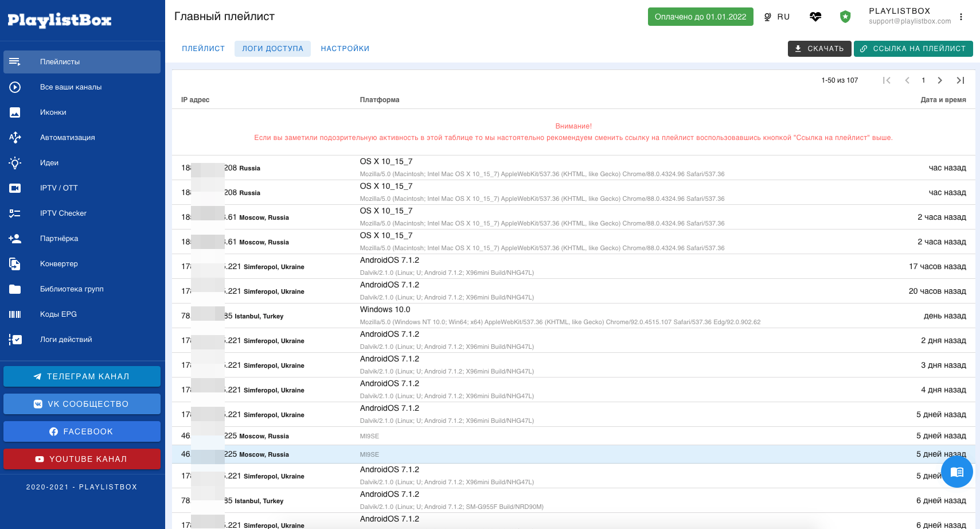
Task: Click the Главный плейлист page title
Action: 224,17
